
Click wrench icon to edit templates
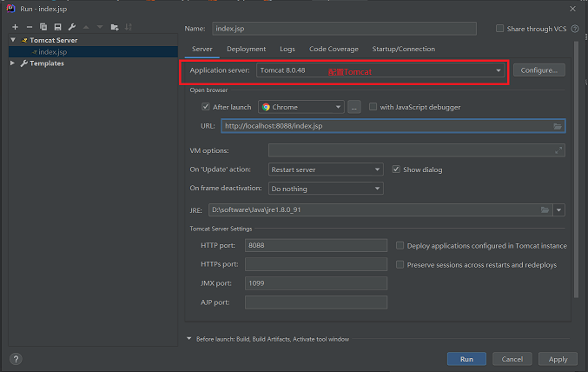tap(71, 28)
